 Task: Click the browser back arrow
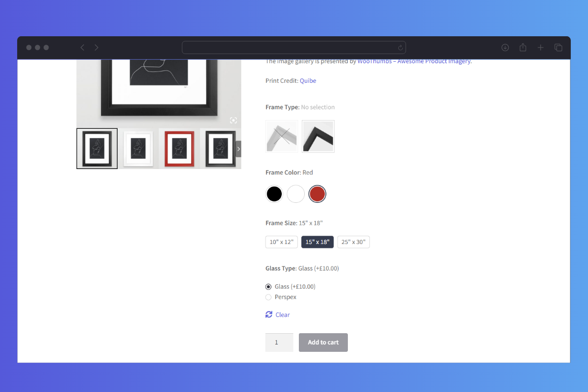click(x=82, y=48)
